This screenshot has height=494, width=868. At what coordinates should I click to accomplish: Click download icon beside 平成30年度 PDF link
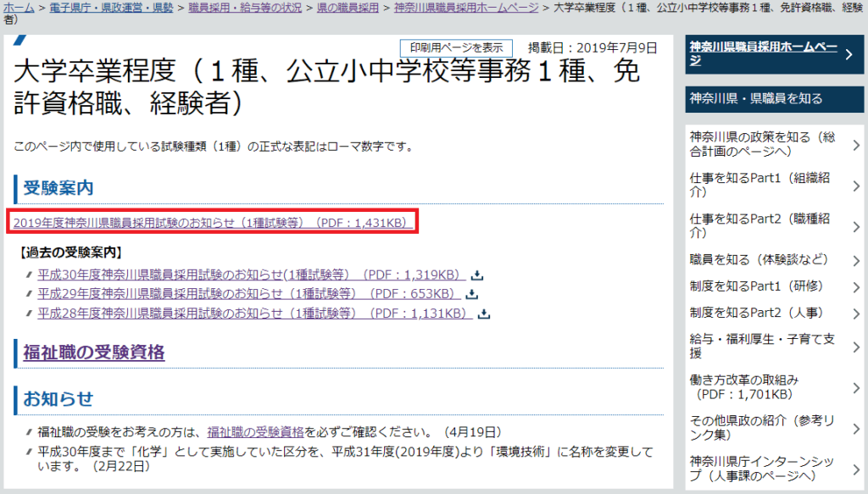pos(477,275)
